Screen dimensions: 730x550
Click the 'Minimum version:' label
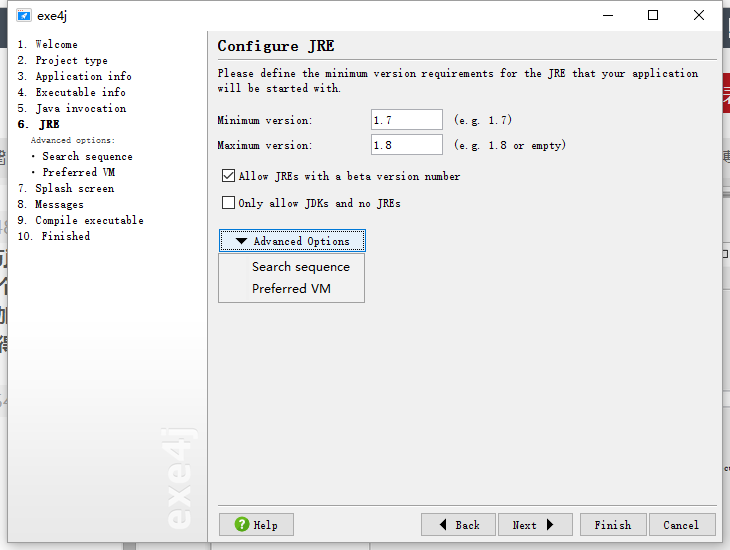(265, 120)
